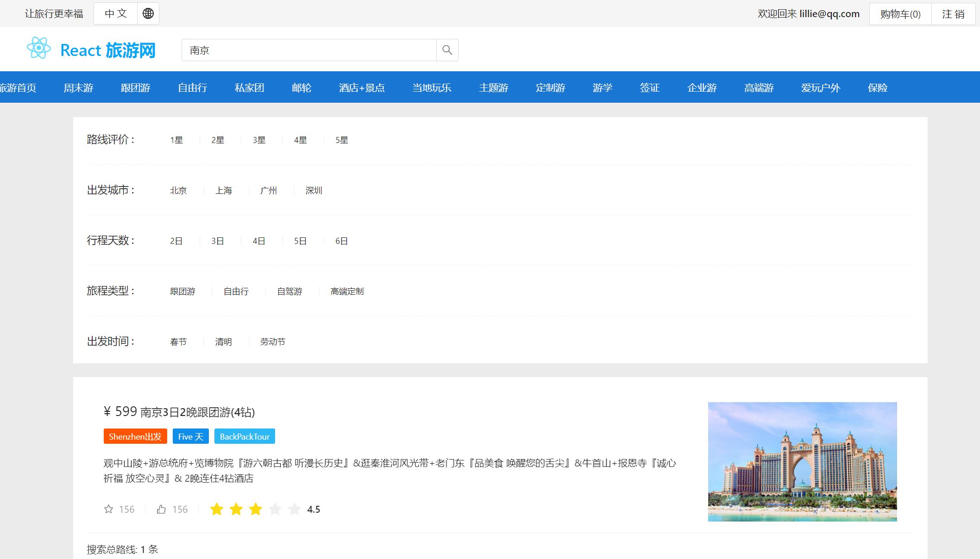This screenshot has height=559, width=980.
Task: Set rating with the first yellow star
Action: [216, 509]
